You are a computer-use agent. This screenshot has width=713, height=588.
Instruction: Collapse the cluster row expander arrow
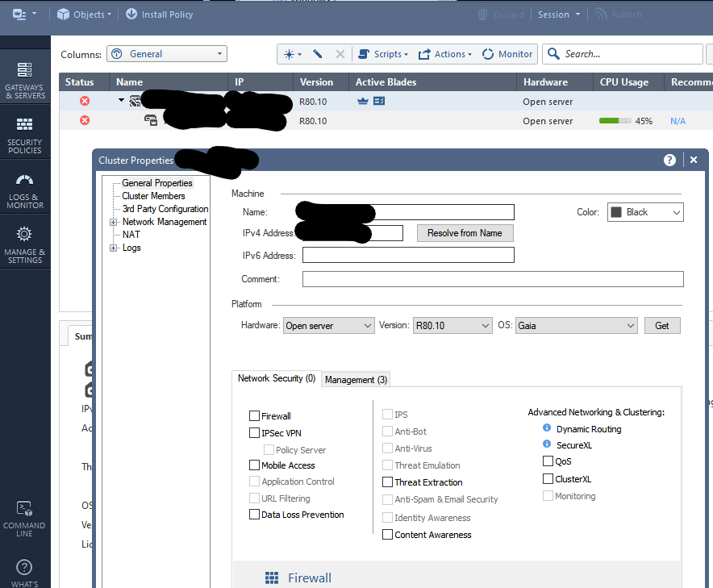[121, 100]
